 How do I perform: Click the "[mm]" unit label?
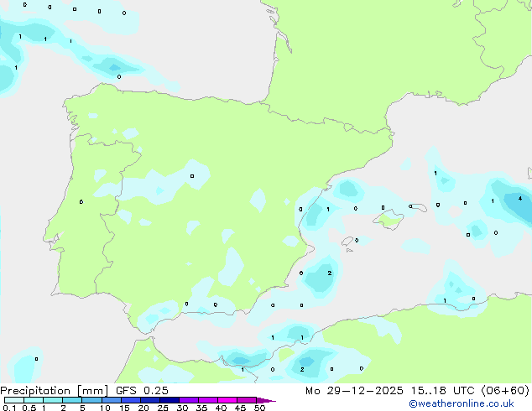tap(92, 391)
